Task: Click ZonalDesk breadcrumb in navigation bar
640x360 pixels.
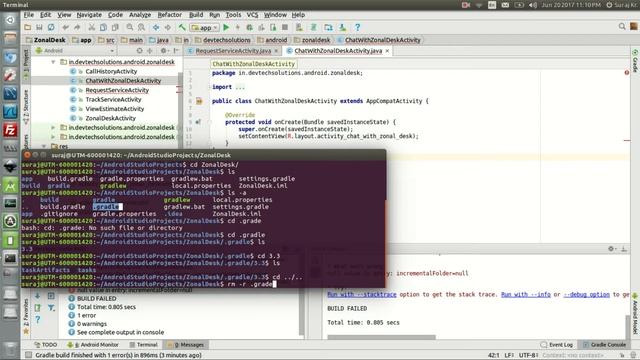Action: (x=45, y=40)
